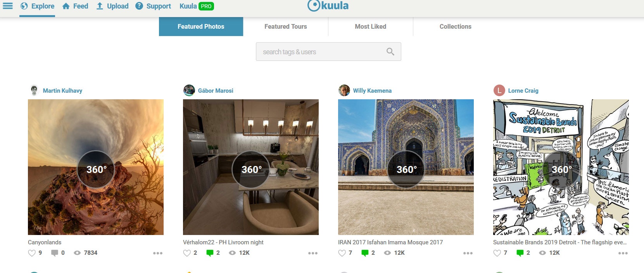
Task: Open the Collections tab
Action: pyautogui.click(x=456, y=26)
